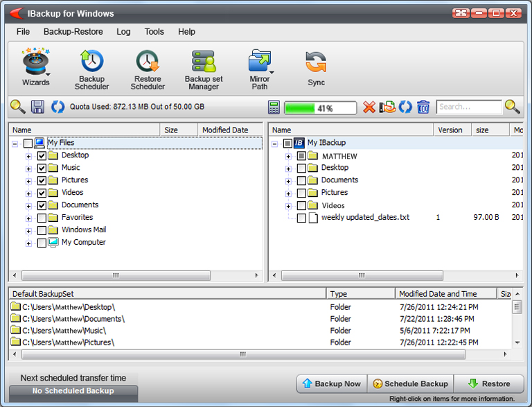This screenshot has width=532, height=407.
Task: Click the red X delete icon
Action: click(369, 107)
